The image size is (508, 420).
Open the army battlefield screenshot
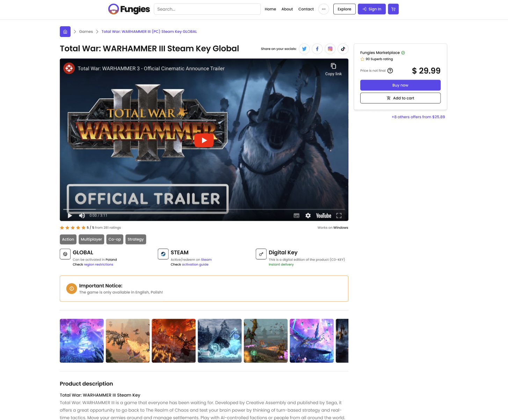pyautogui.click(x=266, y=341)
